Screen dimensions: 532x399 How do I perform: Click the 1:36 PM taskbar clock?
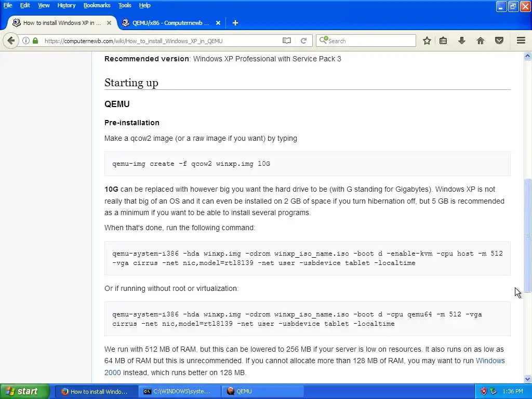click(513, 391)
